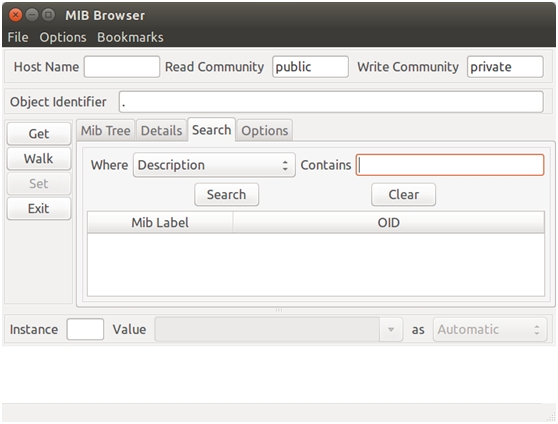Click the Contains search text field
This screenshot has height=424, width=558.
tap(450, 165)
